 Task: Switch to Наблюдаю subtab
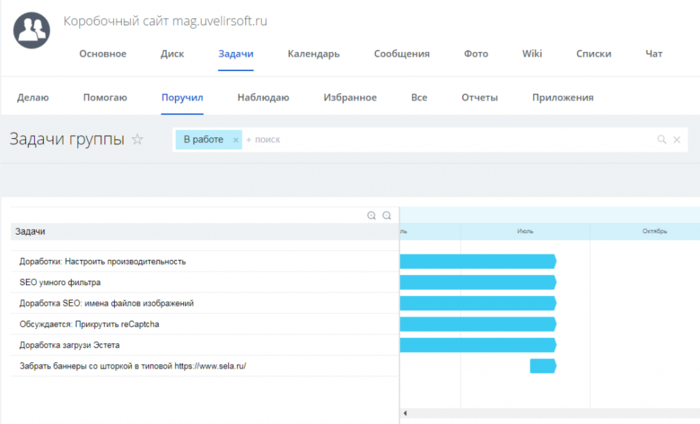point(263,97)
